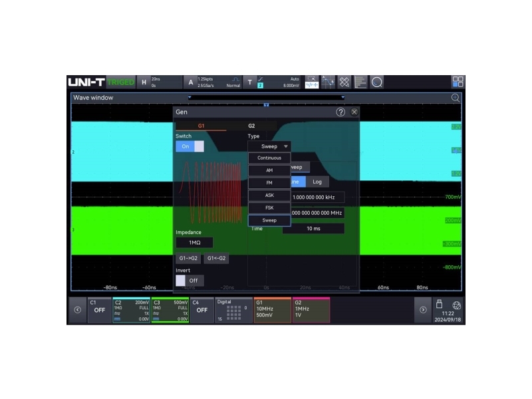Choose FM from the Type list
The height and width of the screenshot is (399, 532).
(269, 182)
